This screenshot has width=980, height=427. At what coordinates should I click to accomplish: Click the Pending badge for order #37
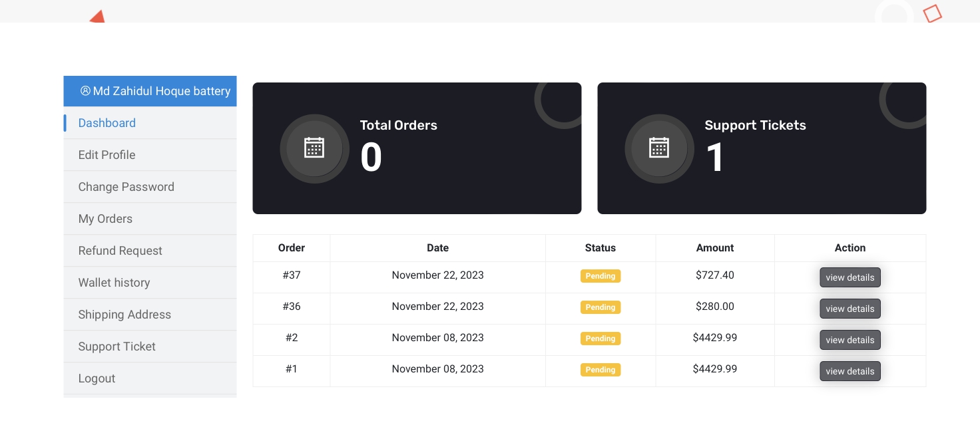click(x=601, y=276)
